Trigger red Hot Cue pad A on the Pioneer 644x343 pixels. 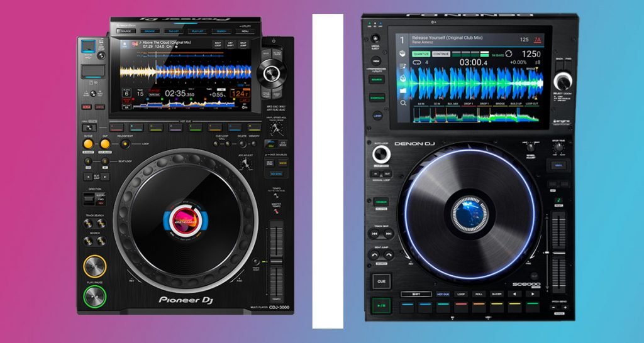click(x=116, y=127)
